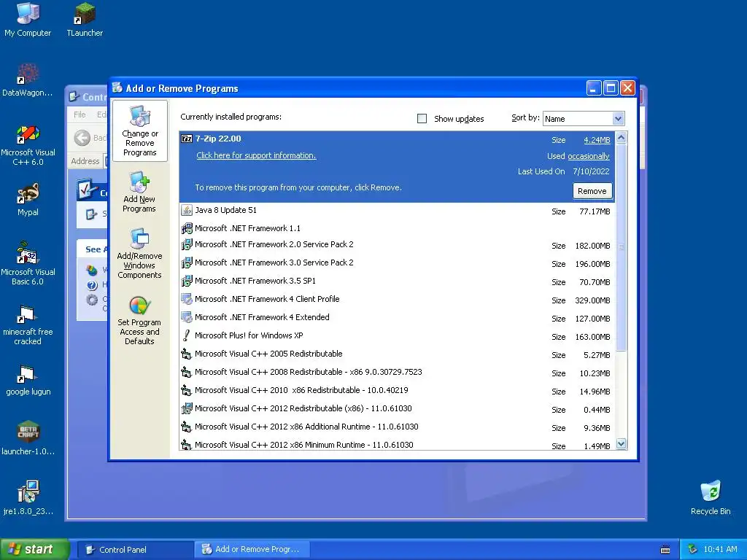The height and width of the screenshot is (560, 747).
Task: Click the Visual C++ 2005 Redistributable icon
Action: click(186, 354)
